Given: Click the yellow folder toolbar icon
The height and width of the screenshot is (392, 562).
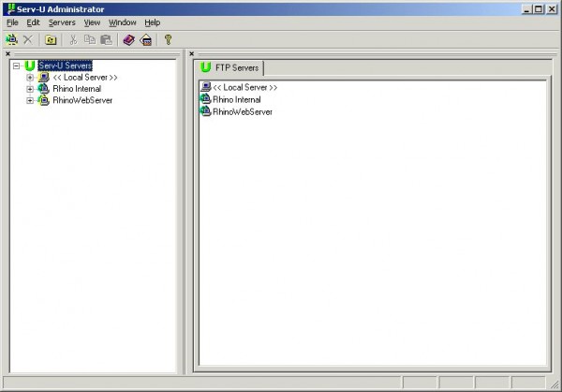Looking at the screenshot, I should (51, 39).
